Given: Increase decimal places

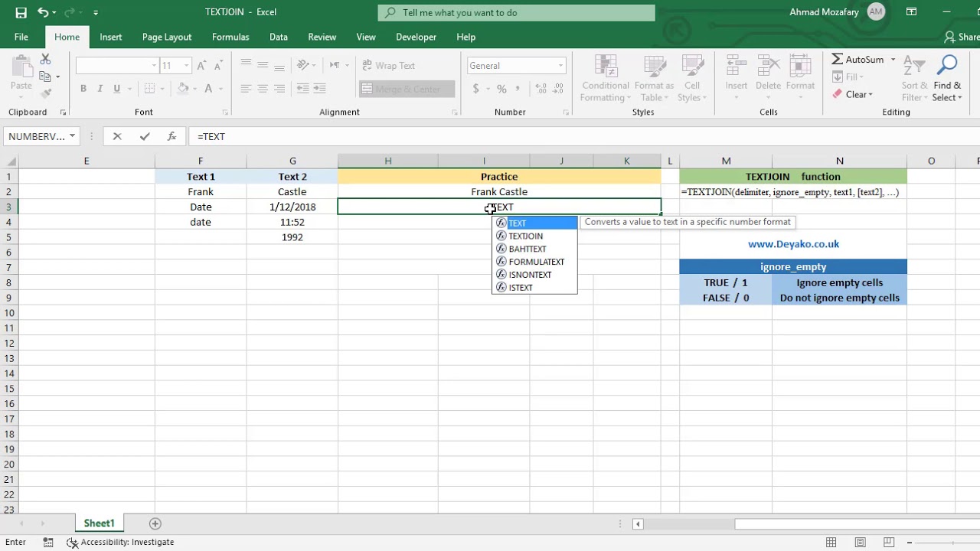Looking at the screenshot, I should [x=541, y=89].
